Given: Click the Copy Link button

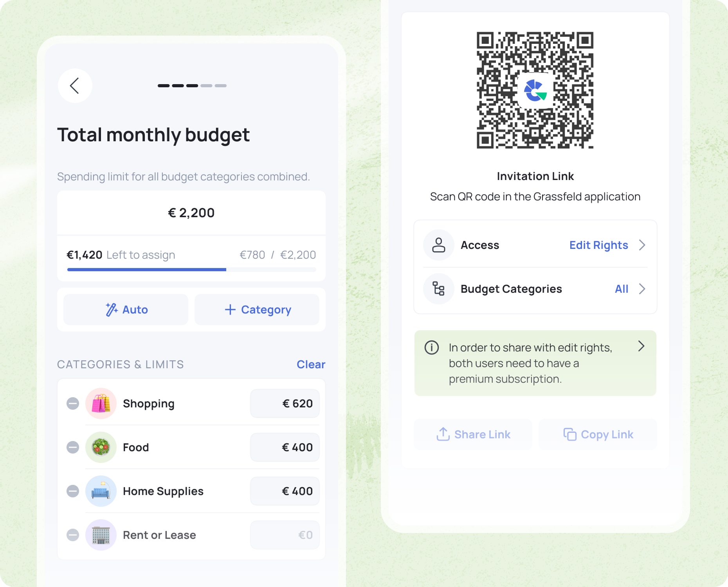Looking at the screenshot, I should tap(598, 434).
